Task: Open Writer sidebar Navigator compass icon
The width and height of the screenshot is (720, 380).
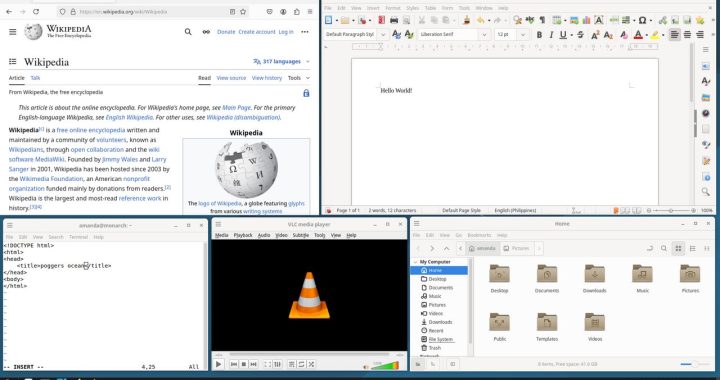Action: click(706, 113)
